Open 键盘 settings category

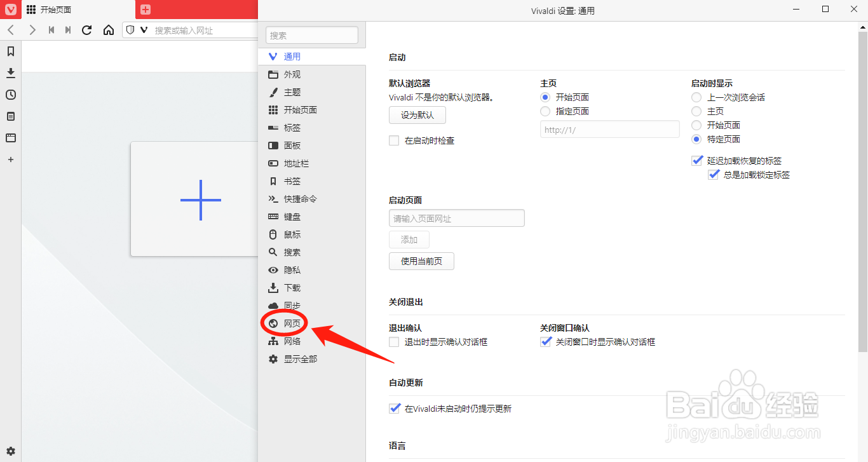[312, 217]
